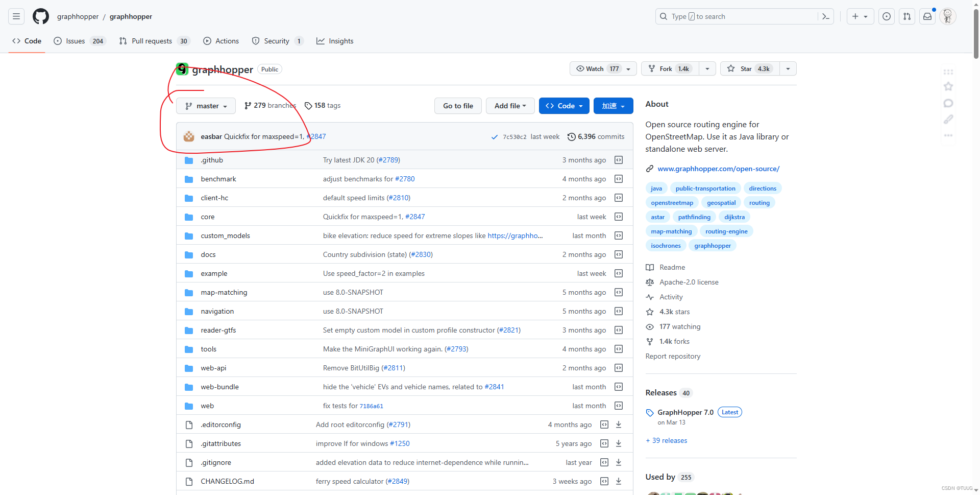Download the .gitattributes file
This screenshot has height=495, width=980.
pos(619,443)
